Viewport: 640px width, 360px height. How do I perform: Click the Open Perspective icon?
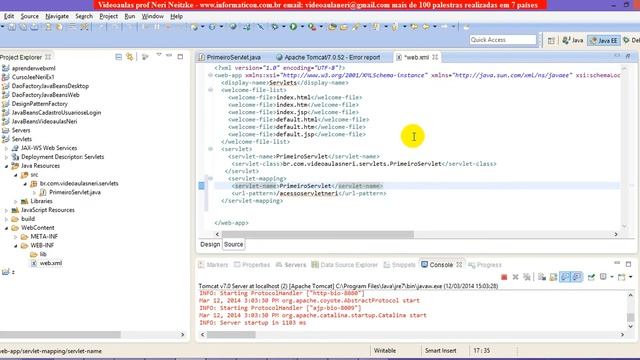tap(551, 40)
